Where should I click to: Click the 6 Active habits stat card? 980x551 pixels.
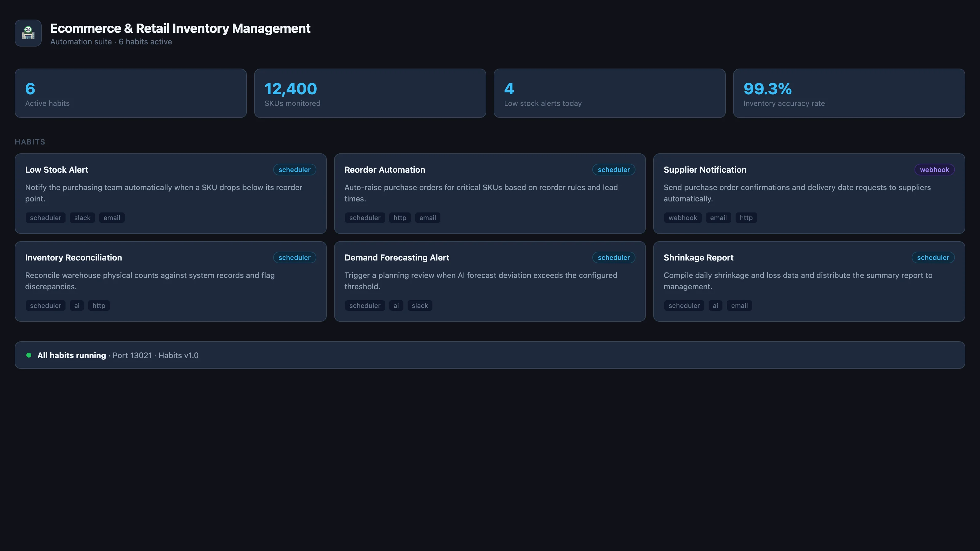130,93
